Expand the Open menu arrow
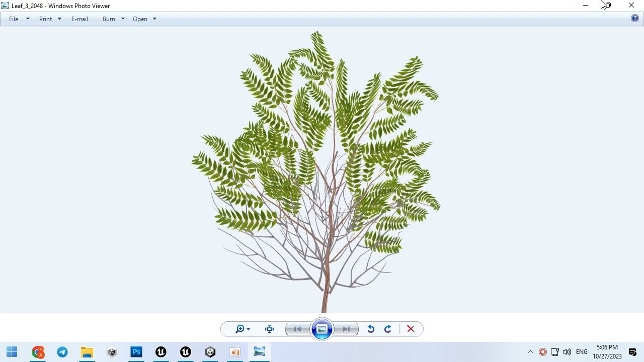The height and width of the screenshot is (362, 644). 154,19
